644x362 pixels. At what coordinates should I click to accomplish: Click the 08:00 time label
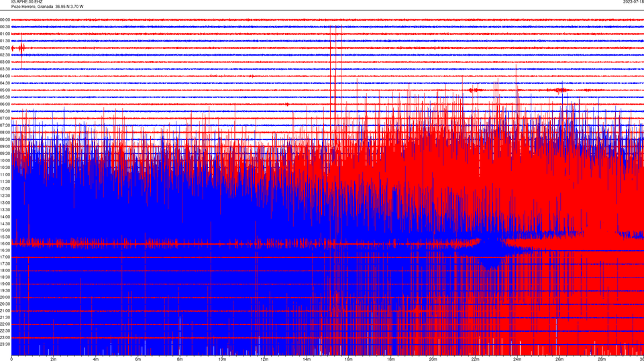point(5,133)
